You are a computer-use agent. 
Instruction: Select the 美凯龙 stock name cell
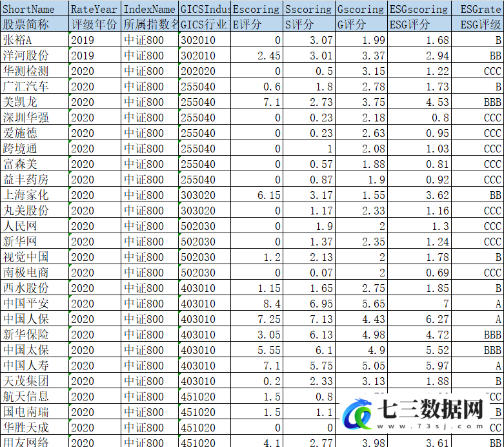(34, 101)
